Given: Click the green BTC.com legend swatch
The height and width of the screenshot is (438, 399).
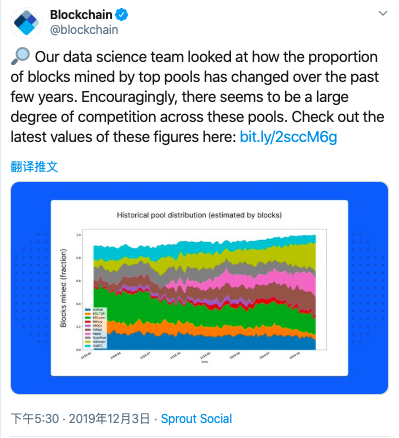Looking at the screenshot, I should [88, 318].
